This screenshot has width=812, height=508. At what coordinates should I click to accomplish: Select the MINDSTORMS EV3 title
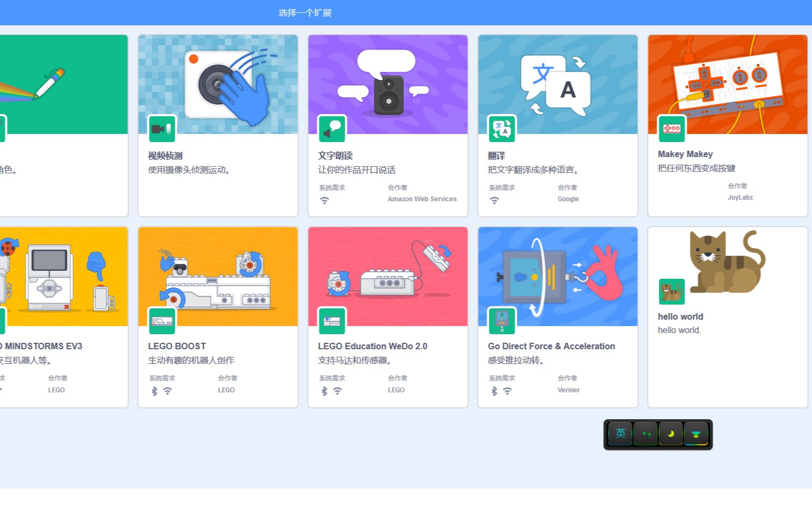tap(41, 346)
